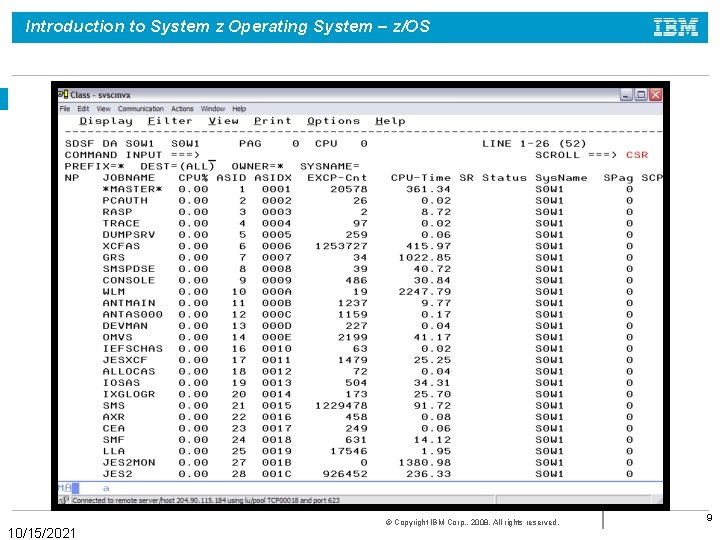
Task: Select the IEFSCHAS job name
Action: coord(133,349)
